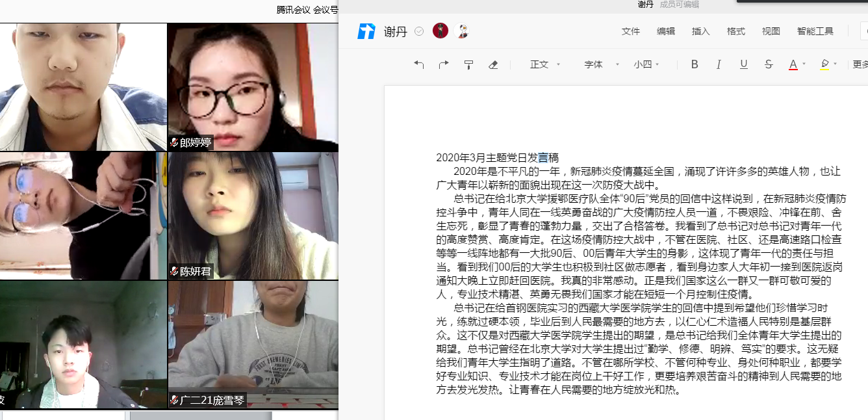Open the 智能工具 menu

[x=815, y=31]
